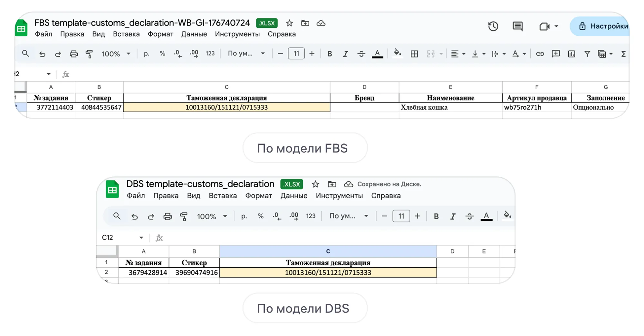
Task: Click the print icon in FBS toolbar
Action: coord(74,54)
